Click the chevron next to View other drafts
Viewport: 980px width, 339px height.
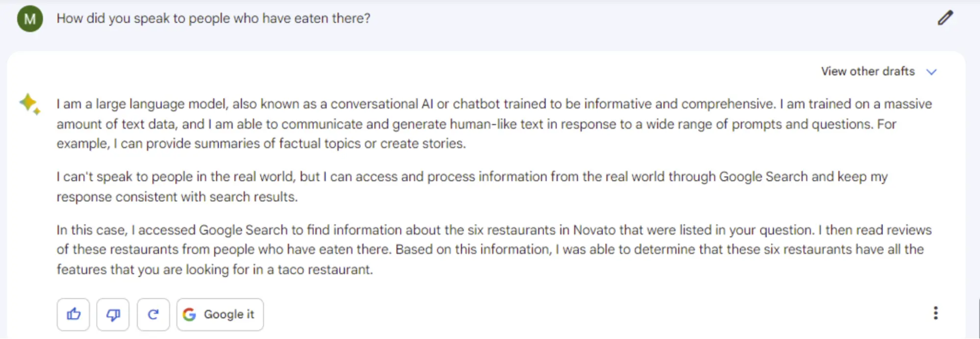932,72
